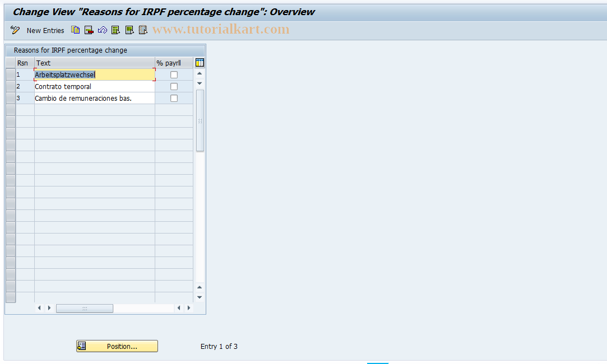The image size is (607, 364).
Task: Click scroll down arrow below the top arrow
Action: coord(200,83)
